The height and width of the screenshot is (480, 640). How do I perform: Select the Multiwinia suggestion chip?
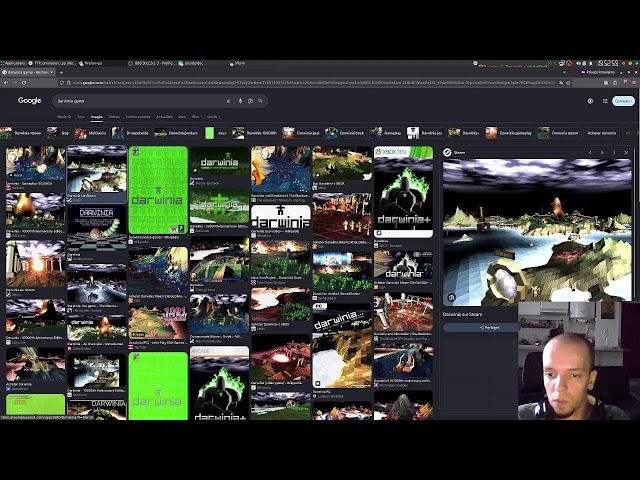[x=91, y=133]
